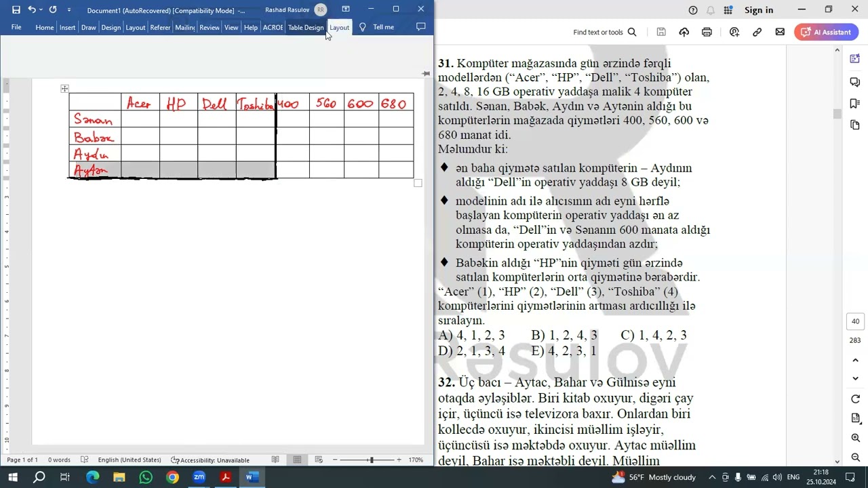
Task: Upload file to cloud in Acrobat
Action: point(684,32)
